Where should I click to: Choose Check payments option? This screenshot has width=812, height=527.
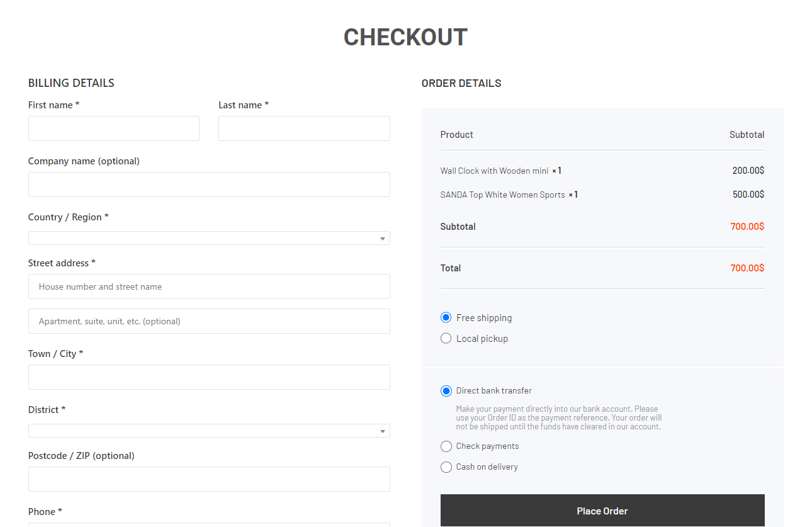pyautogui.click(x=446, y=446)
